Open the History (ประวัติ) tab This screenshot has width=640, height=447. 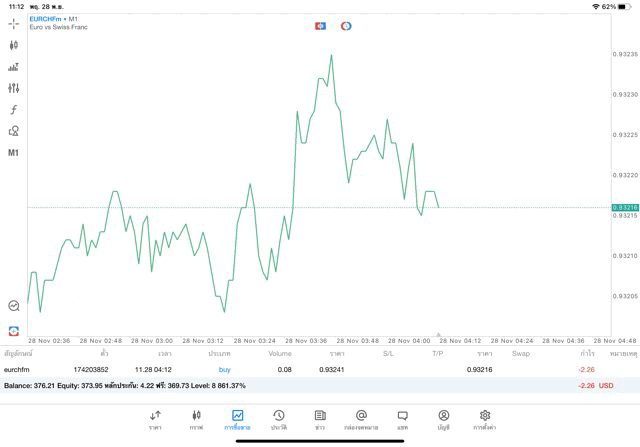[278, 419]
